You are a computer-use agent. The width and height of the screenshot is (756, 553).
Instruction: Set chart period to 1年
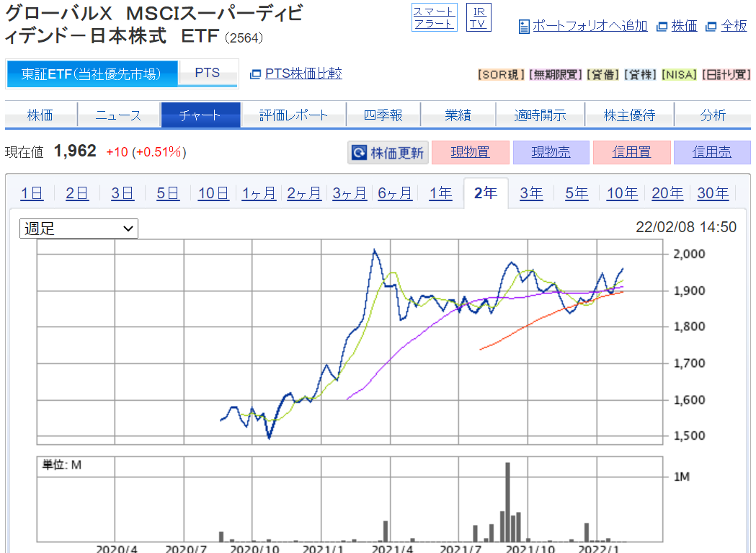tap(440, 193)
